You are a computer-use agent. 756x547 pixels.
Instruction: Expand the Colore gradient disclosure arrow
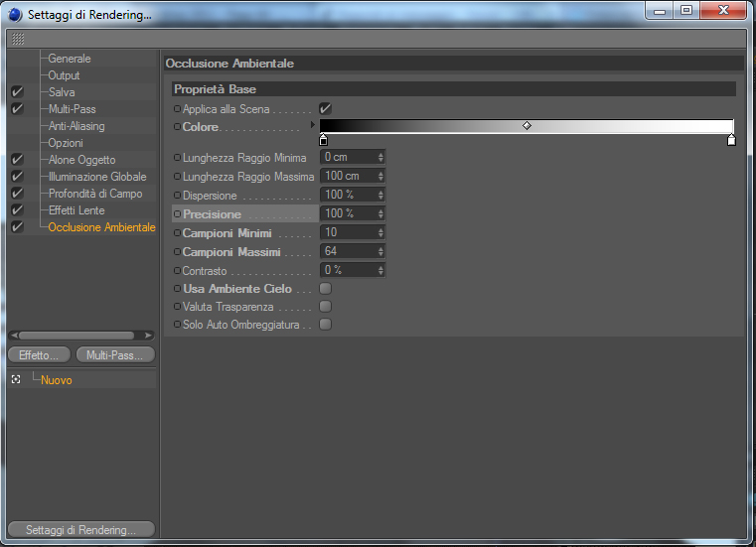[x=312, y=125]
